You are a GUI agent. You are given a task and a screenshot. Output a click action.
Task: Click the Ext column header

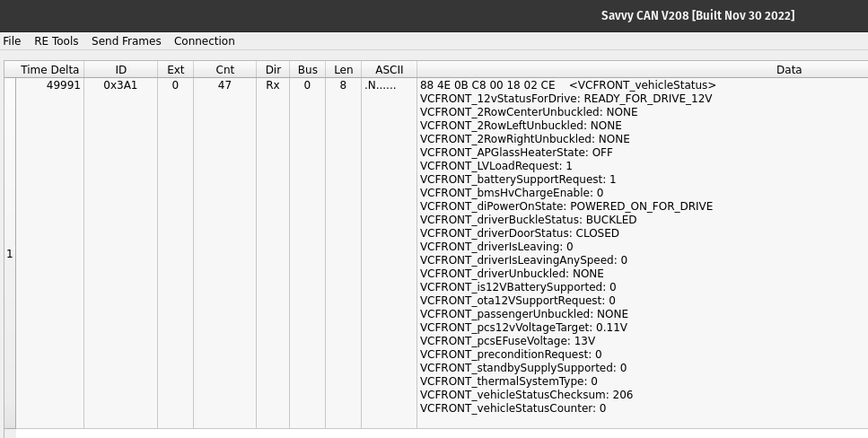[175, 70]
